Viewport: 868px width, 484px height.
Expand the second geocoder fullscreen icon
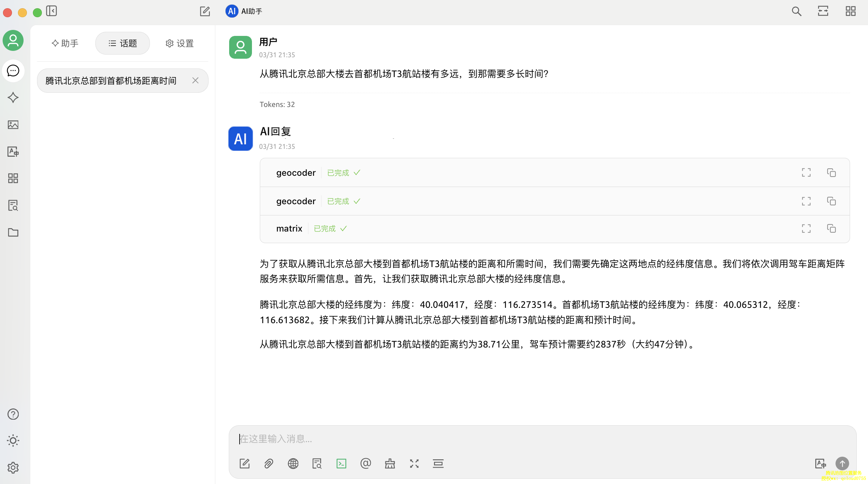pyautogui.click(x=806, y=201)
